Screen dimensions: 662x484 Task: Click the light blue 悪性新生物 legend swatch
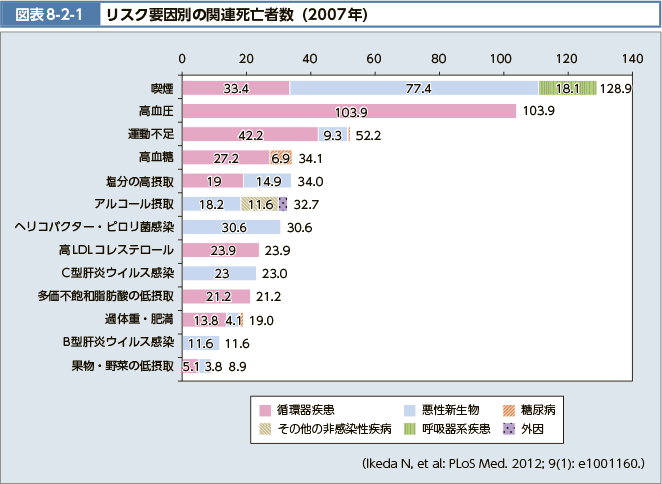point(410,409)
